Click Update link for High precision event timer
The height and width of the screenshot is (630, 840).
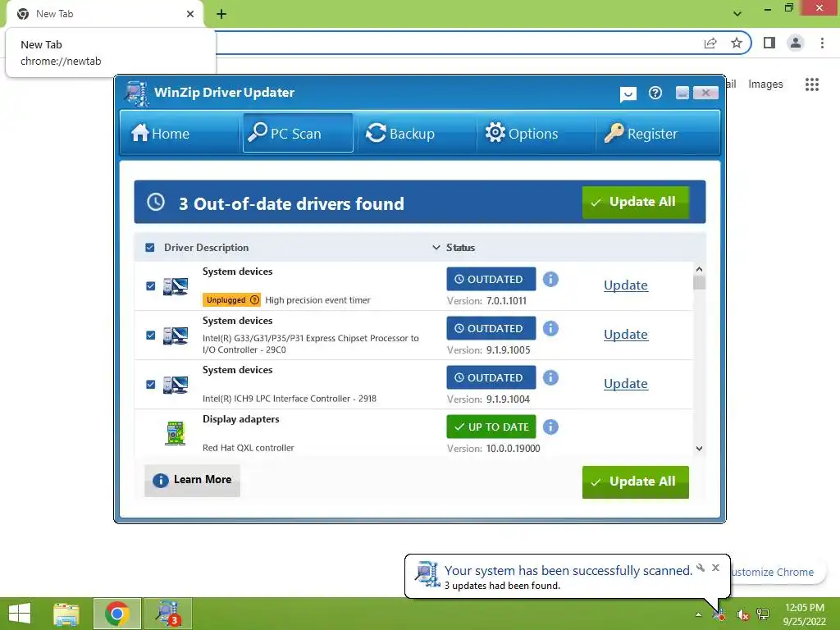pos(626,285)
